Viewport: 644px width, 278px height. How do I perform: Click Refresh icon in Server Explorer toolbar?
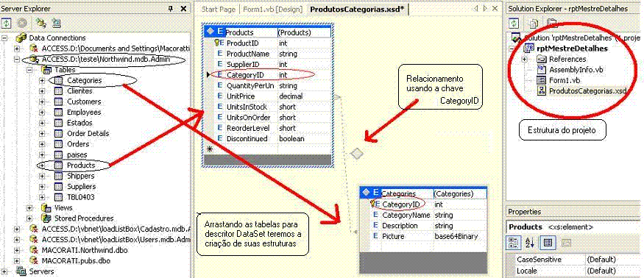pyautogui.click(x=6, y=23)
